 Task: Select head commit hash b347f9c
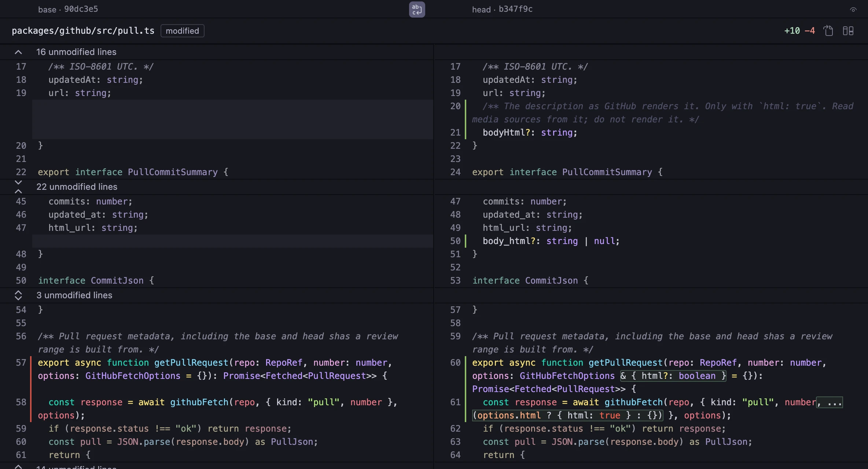515,9
